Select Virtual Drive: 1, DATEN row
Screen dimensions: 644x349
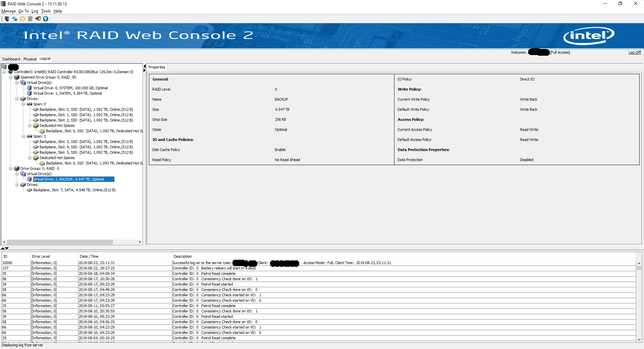(x=67, y=93)
